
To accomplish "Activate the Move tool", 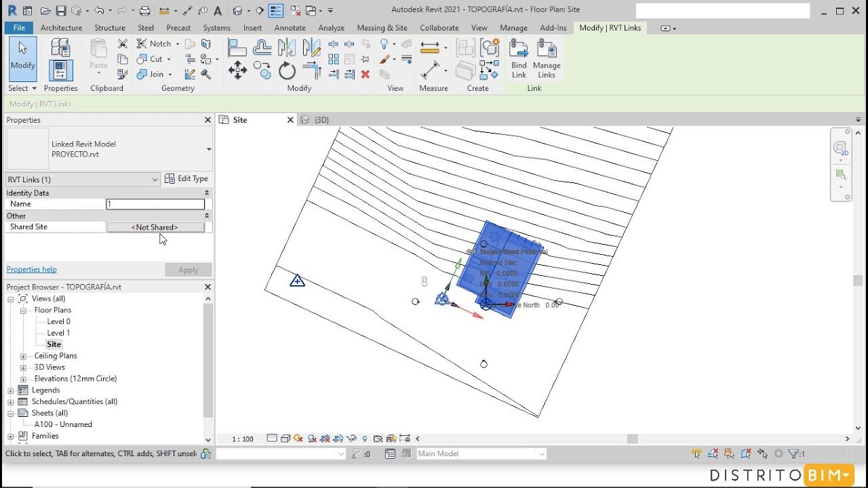I will [x=237, y=70].
